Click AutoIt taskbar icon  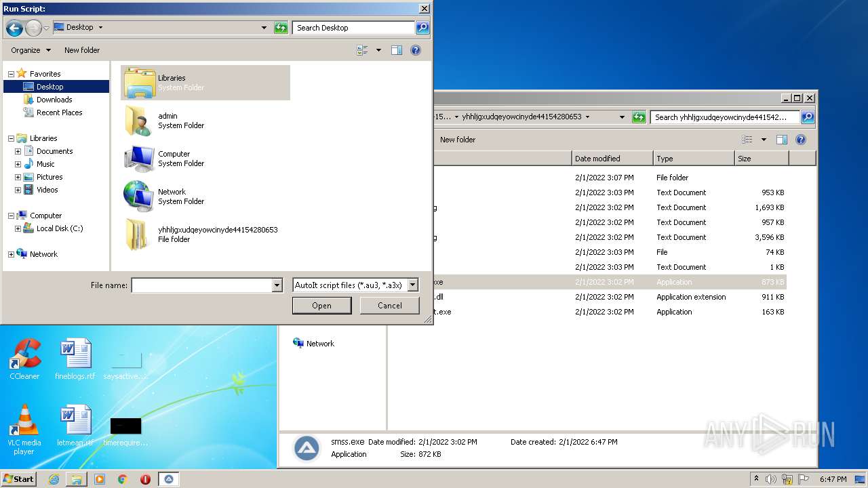pyautogui.click(x=169, y=479)
